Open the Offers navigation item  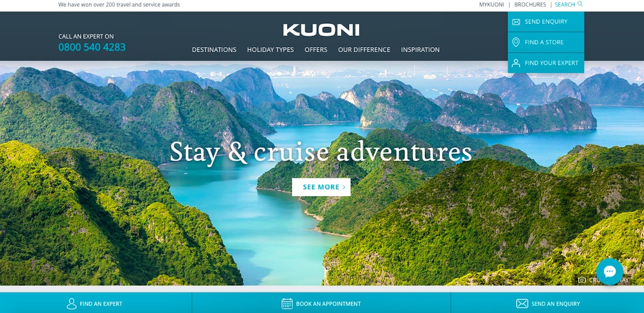point(316,50)
